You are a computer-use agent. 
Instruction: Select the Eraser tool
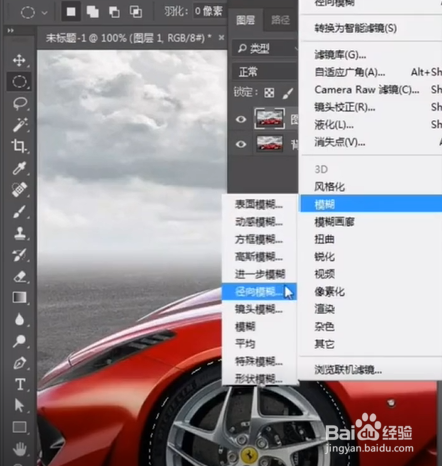20,276
